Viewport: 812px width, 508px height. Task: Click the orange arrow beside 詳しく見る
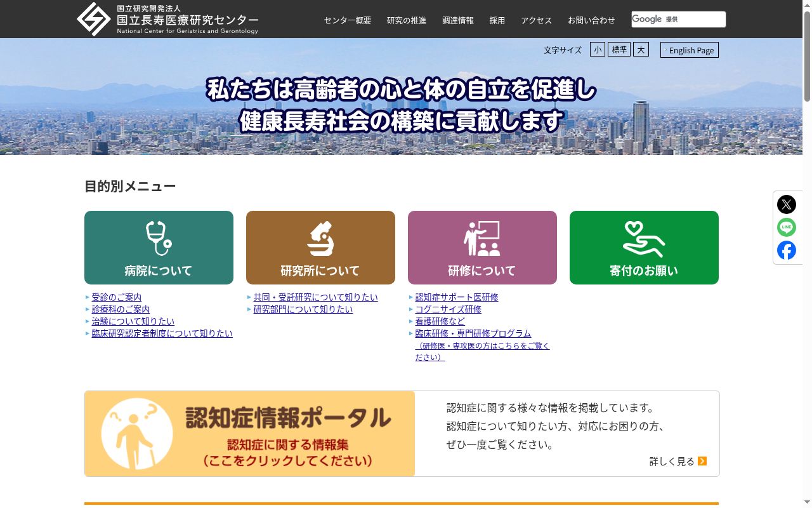[x=702, y=461]
